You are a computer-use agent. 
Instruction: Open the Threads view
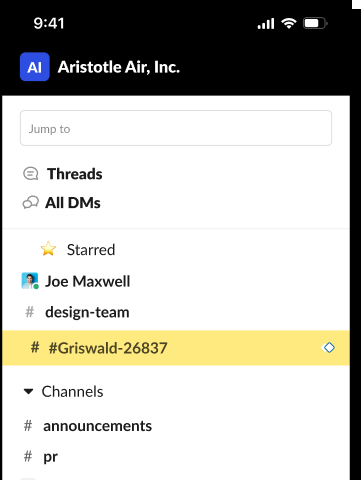(x=75, y=174)
